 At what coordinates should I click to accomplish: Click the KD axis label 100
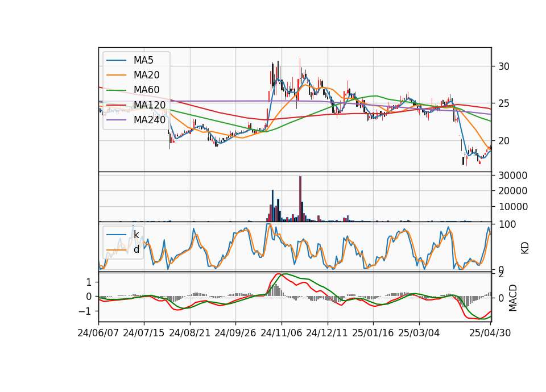point(507,224)
